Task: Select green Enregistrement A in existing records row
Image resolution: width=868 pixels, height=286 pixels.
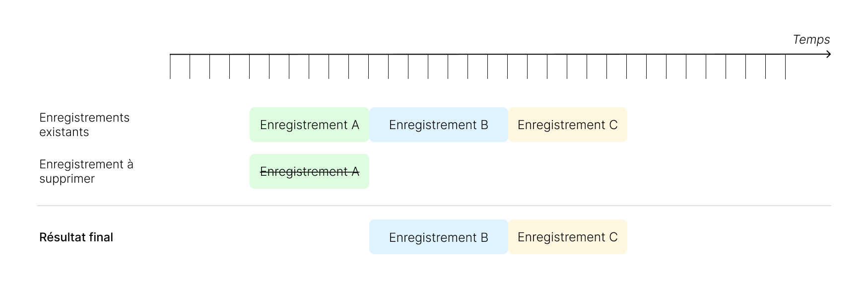Action: coord(309,125)
